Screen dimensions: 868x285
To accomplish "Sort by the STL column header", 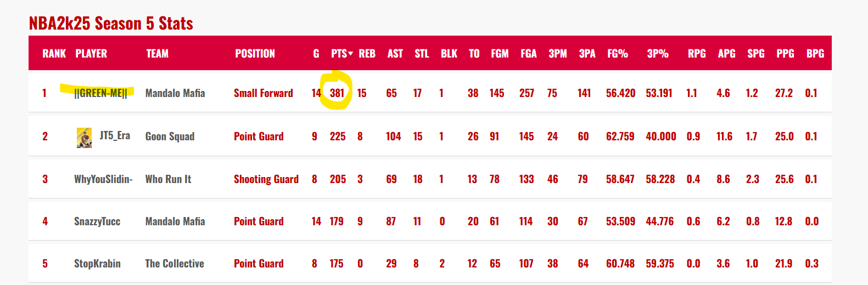I will (x=422, y=54).
